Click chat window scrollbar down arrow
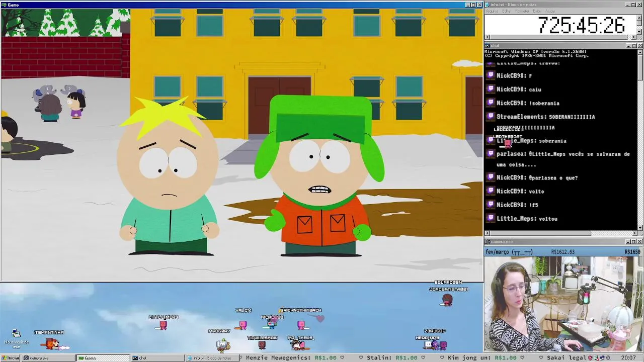 tap(640, 228)
